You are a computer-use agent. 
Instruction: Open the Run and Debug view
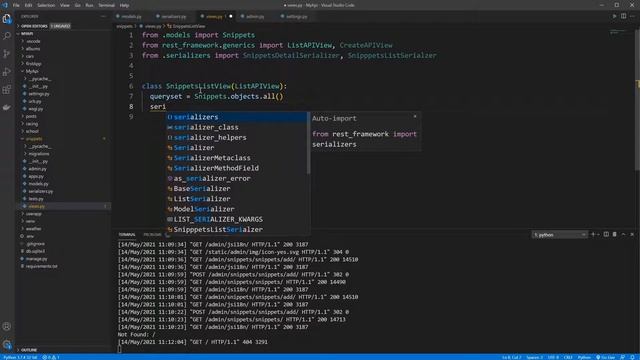[x=7, y=72]
